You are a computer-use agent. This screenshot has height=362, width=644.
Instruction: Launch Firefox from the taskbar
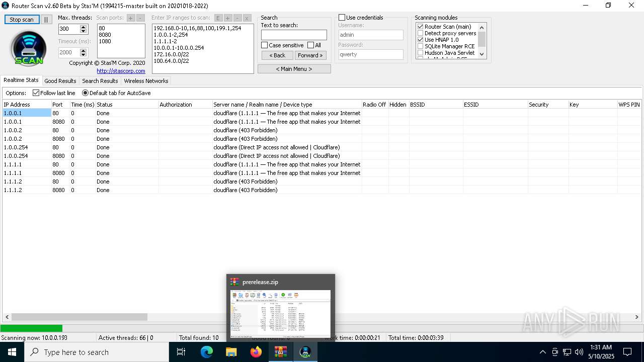coord(256,352)
